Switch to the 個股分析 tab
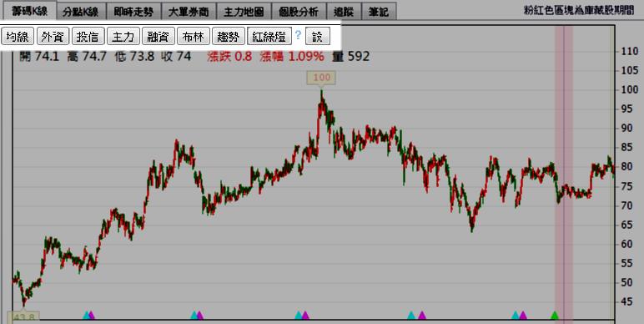This screenshot has height=324, width=644. click(x=299, y=12)
